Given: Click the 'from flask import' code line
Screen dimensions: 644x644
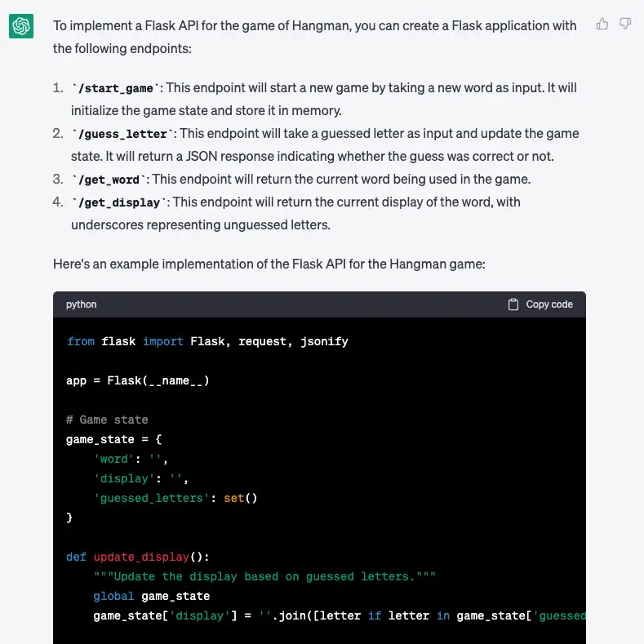Looking at the screenshot, I should 207,341.
